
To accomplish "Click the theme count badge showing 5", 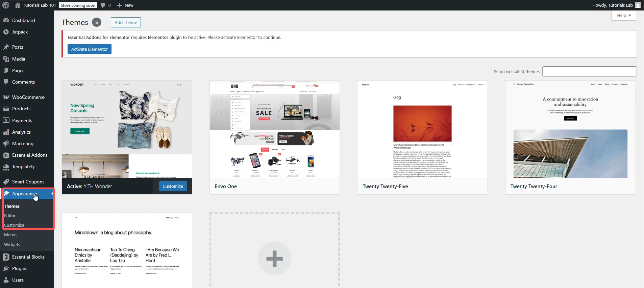I will point(96,22).
